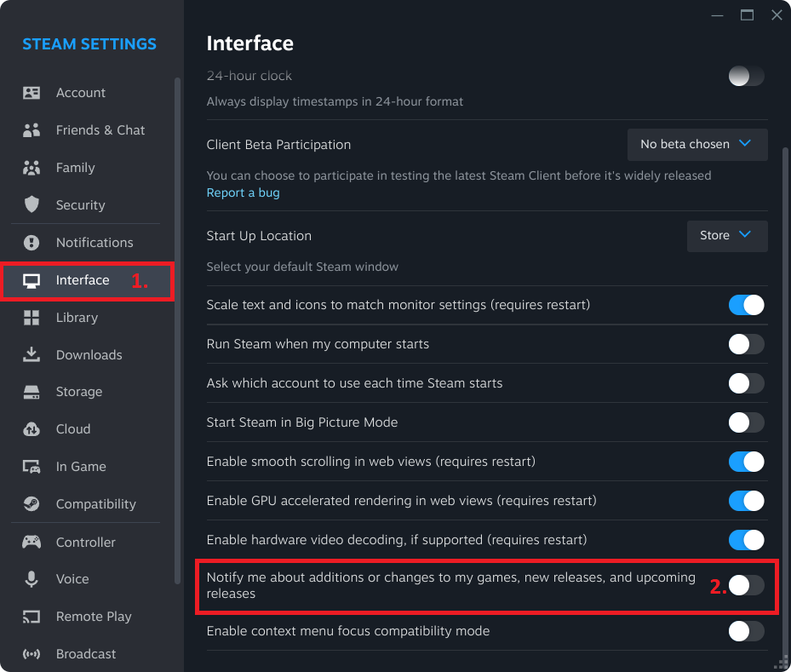Click the Cloud sync icon
The width and height of the screenshot is (791, 672).
pos(32,429)
